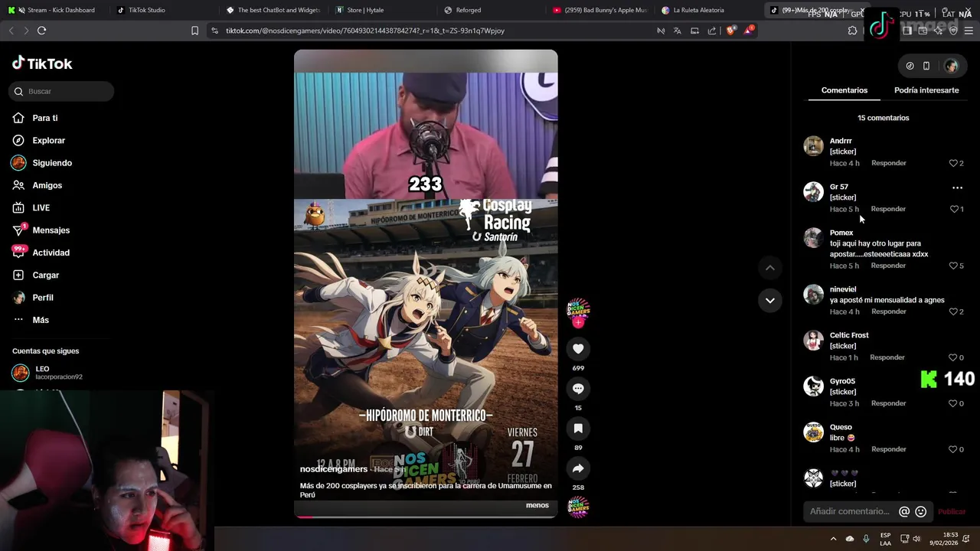This screenshot has width=980, height=551.
Task: Open Celtic Frost's profile name
Action: [849, 335]
